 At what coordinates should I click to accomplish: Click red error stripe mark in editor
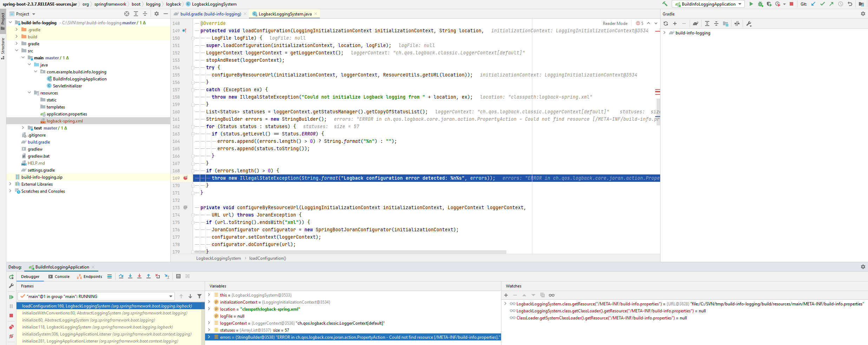[657, 92]
